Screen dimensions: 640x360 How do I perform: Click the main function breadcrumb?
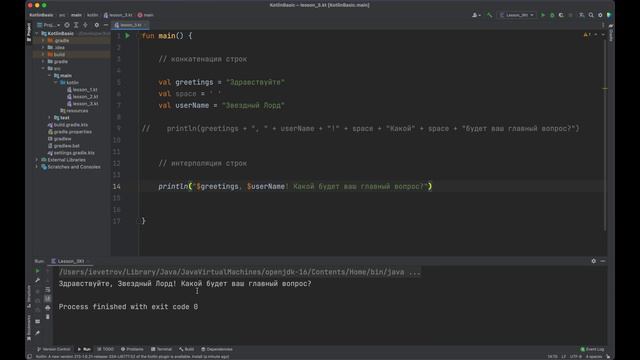tap(145, 15)
